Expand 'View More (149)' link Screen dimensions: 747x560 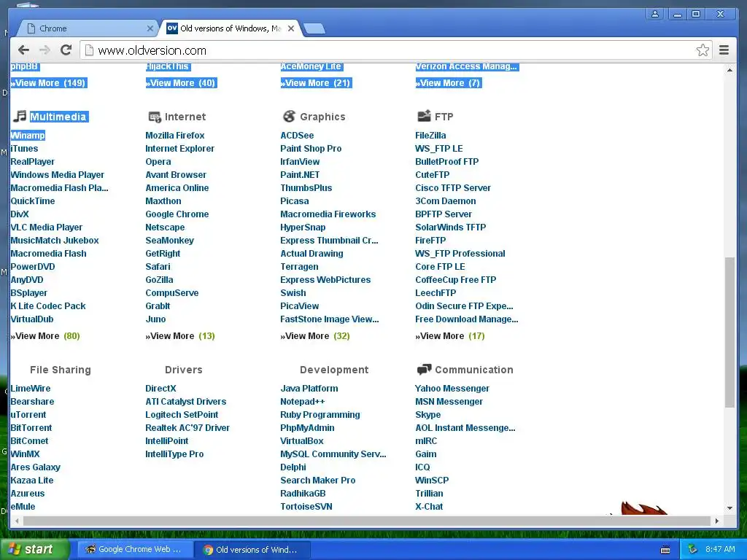[x=48, y=83]
